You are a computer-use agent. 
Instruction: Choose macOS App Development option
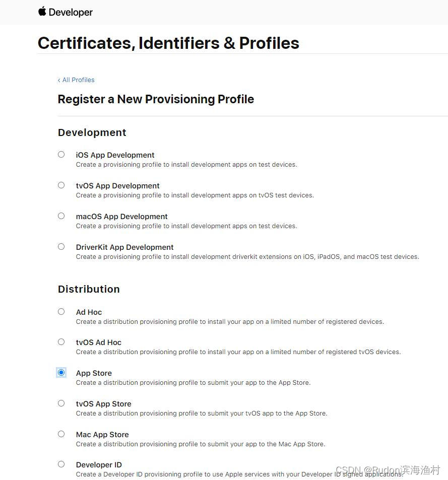(61, 216)
